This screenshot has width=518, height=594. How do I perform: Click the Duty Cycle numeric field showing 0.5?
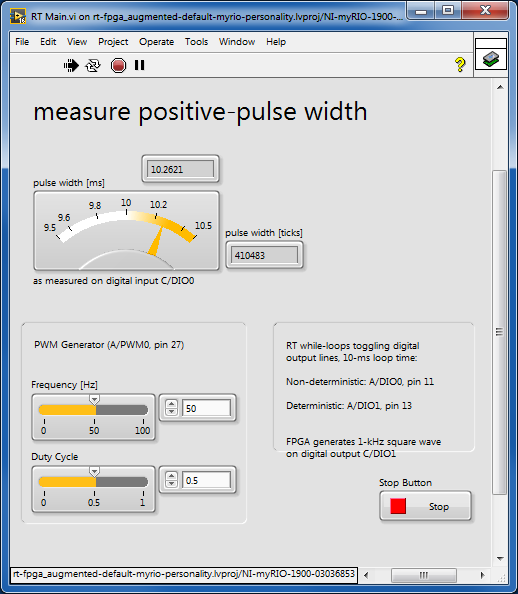(206, 480)
